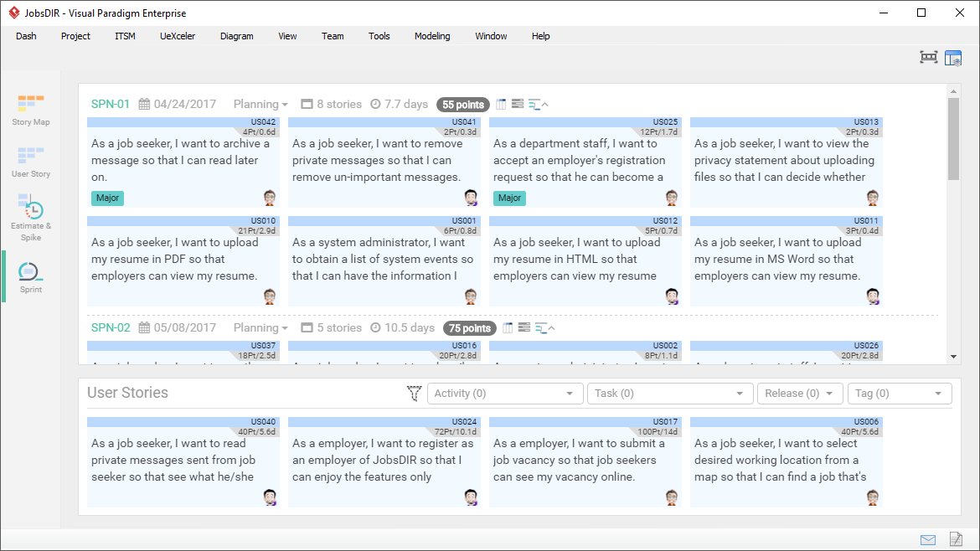Open the Estimate & Spike page
This screenshot has width=980, height=551.
(31, 215)
